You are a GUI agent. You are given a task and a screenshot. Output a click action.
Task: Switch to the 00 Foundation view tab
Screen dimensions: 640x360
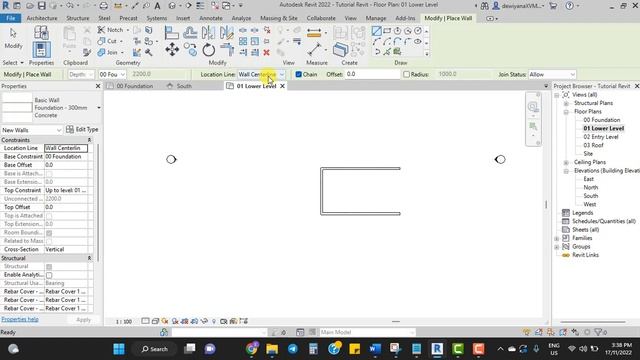click(135, 86)
